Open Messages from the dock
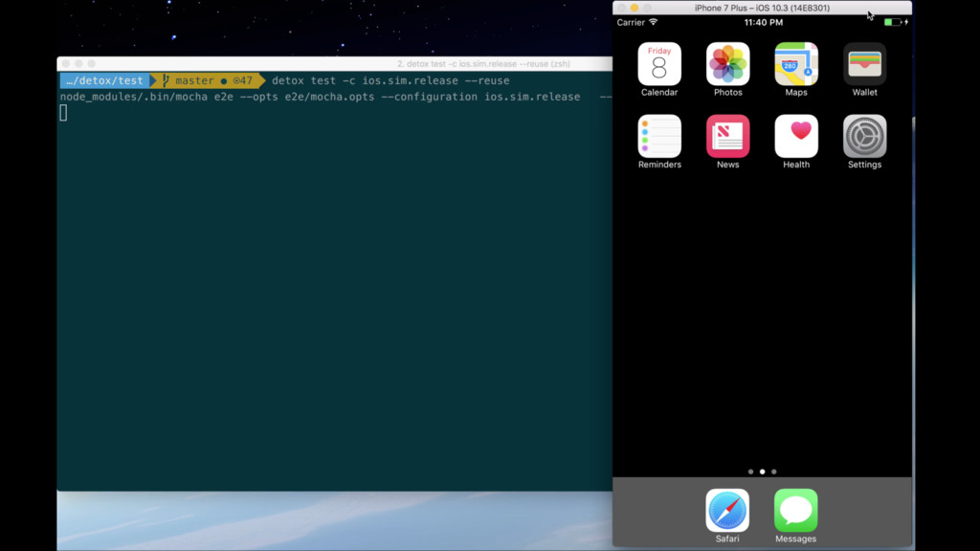The width and height of the screenshot is (980, 551). (x=795, y=510)
